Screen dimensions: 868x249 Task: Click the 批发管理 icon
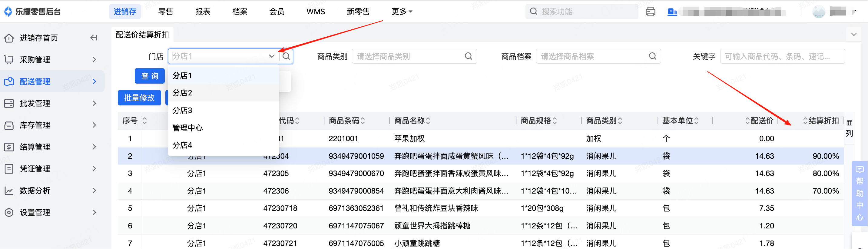[9, 103]
